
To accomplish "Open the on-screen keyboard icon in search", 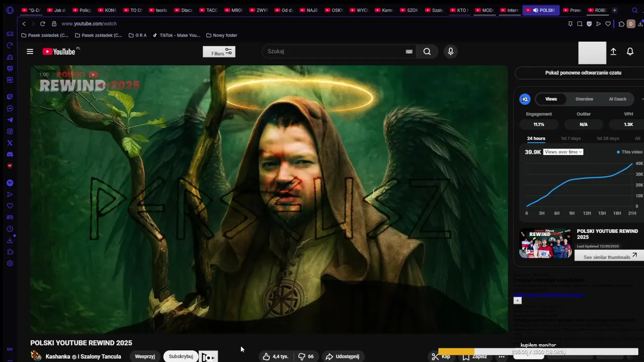I will pos(409,51).
